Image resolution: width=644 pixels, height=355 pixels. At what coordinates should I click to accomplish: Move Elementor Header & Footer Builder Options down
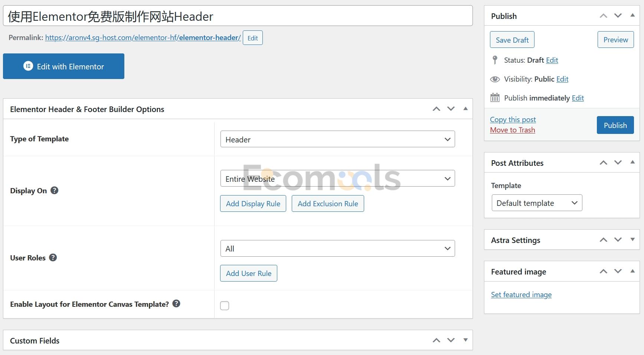coord(451,109)
